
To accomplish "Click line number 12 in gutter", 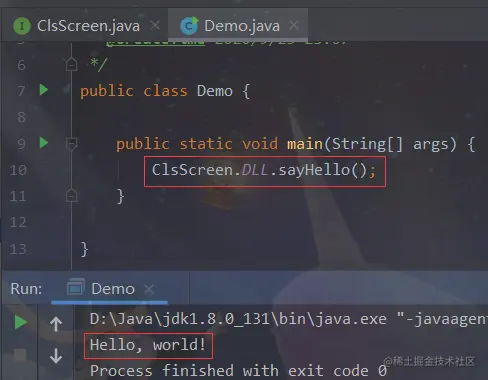I will tap(18, 222).
